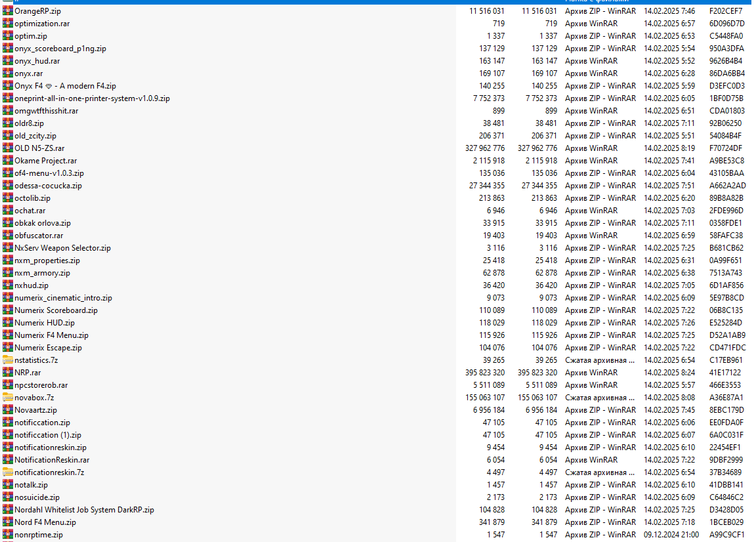Click the checksum value A99C9CF1
The width and height of the screenshot is (756, 542).
pos(726,535)
